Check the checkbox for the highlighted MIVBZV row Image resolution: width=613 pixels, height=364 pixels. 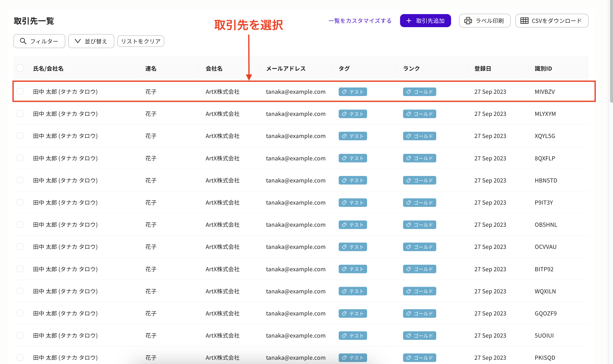tap(20, 92)
